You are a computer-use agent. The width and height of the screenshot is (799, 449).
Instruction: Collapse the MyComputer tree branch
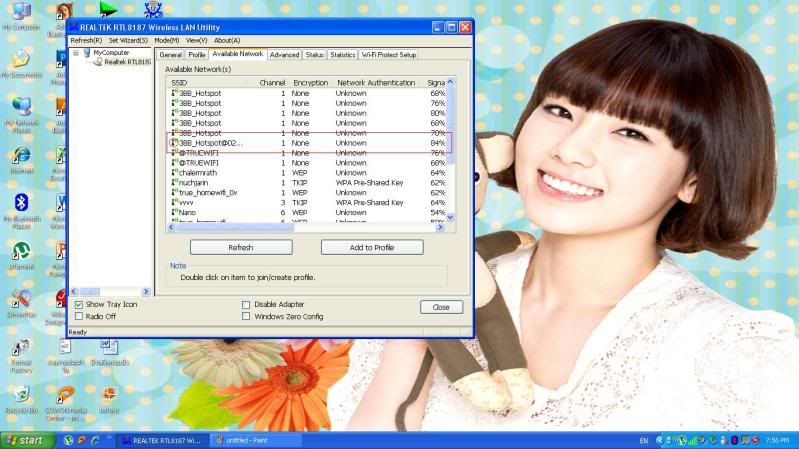(x=75, y=53)
